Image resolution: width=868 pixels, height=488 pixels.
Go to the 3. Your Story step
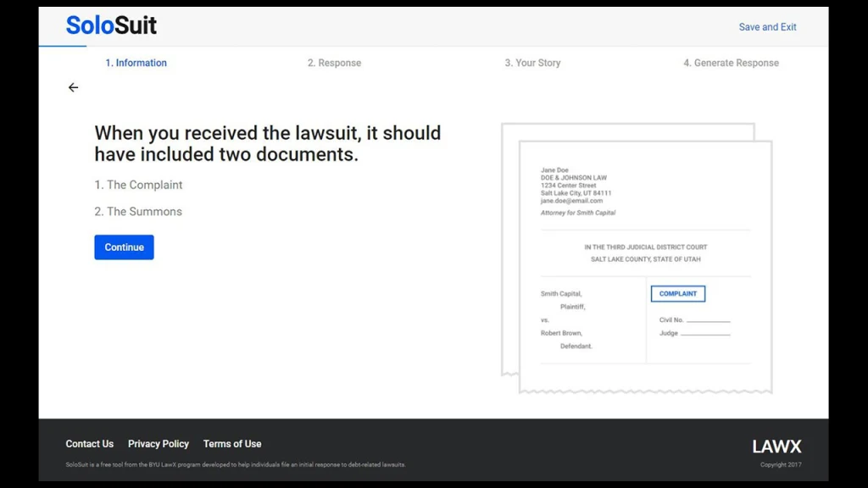click(x=532, y=63)
